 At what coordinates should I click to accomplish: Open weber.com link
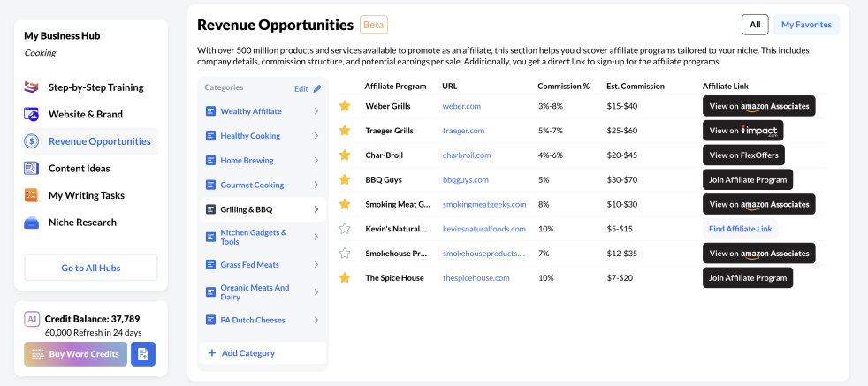(461, 106)
